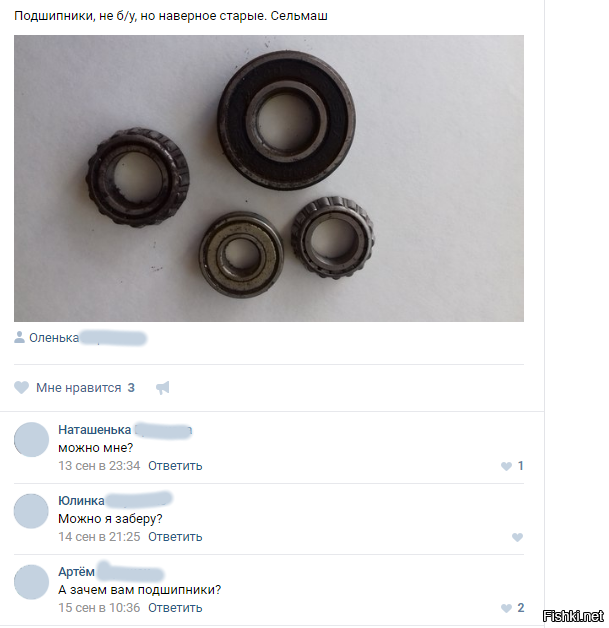
Task: Click 'Мне нравится' label
Action: pos(78,388)
